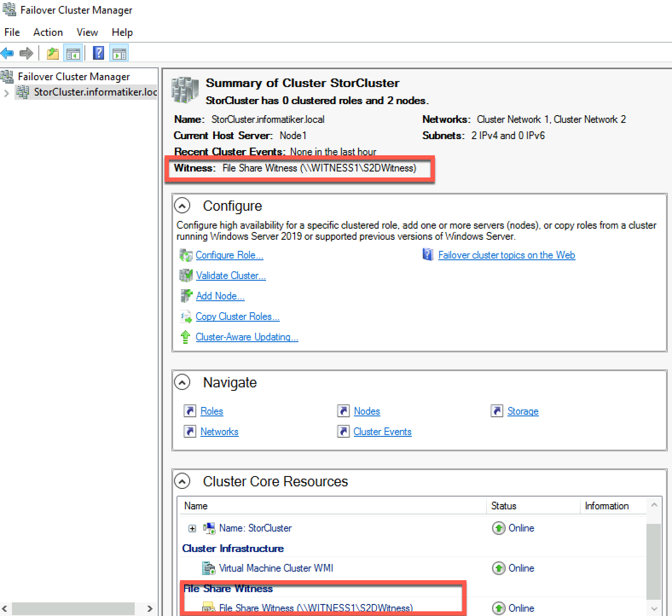Click the tree pane scroll right arrow
Viewport: 672px width, 616px height.
click(x=150, y=608)
